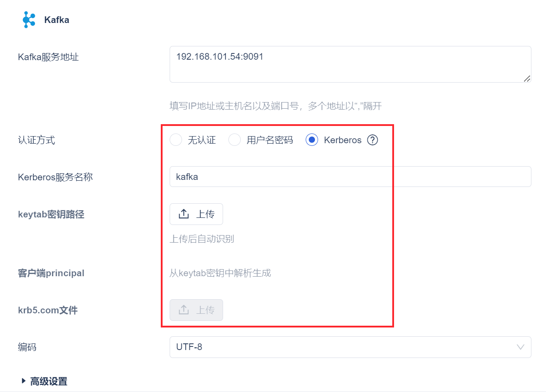The height and width of the screenshot is (392, 546).
Task: Click the 编码 label
Action: [x=27, y=347]
